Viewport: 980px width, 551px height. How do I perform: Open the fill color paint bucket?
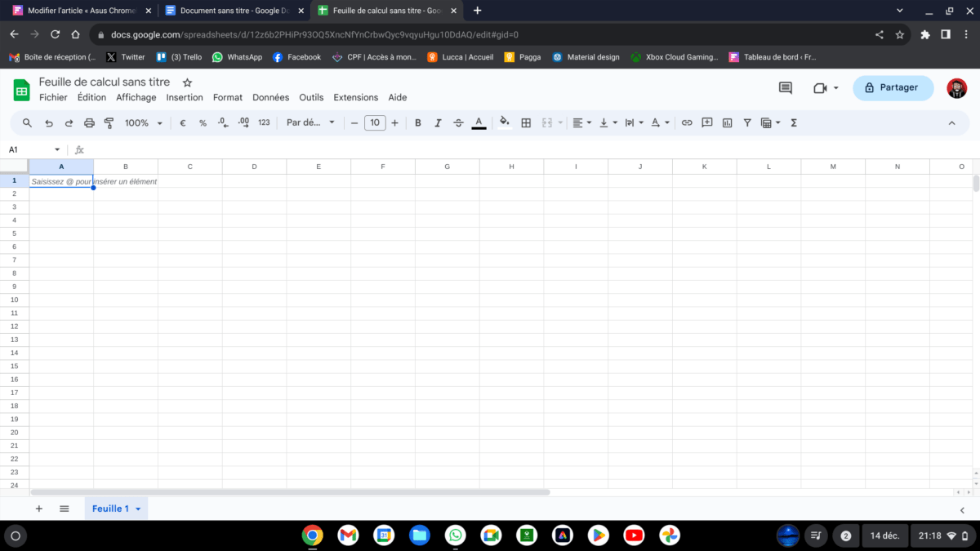pyautogui.click(x=504, y=123)
